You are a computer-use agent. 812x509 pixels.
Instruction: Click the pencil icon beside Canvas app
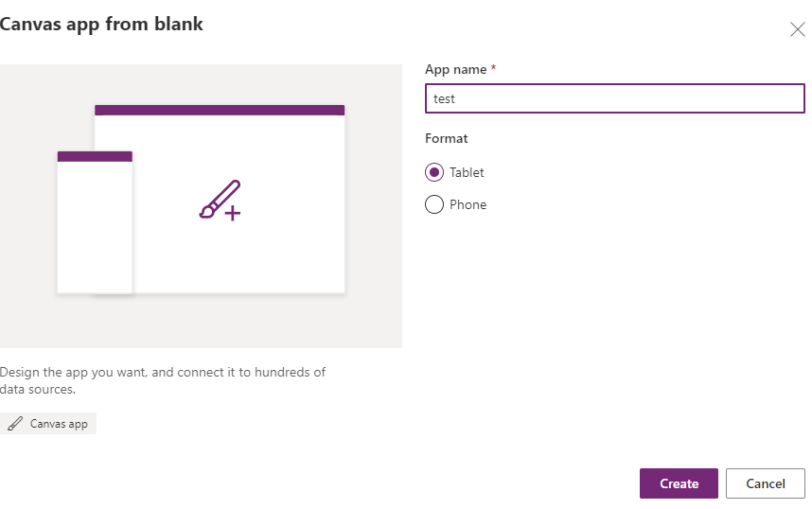pyautogui.click(x=15, y=424)
